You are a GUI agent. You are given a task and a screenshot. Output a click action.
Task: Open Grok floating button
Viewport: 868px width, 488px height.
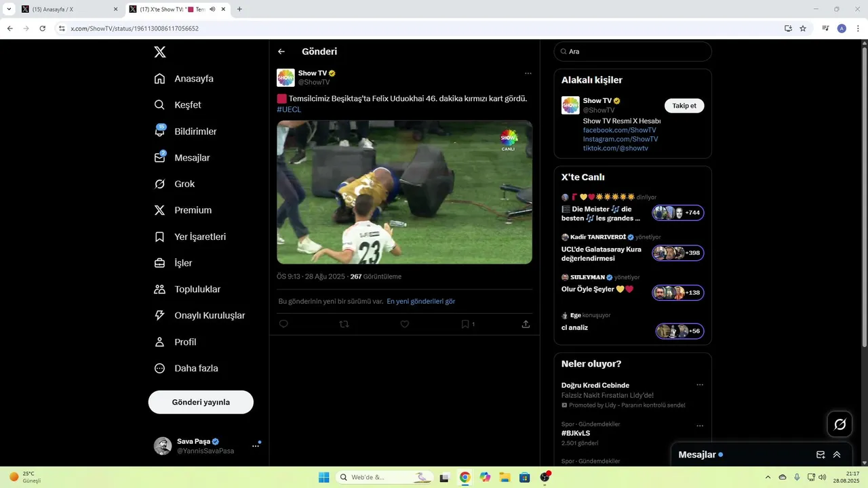pyautogui.click(x=840, y=424)
